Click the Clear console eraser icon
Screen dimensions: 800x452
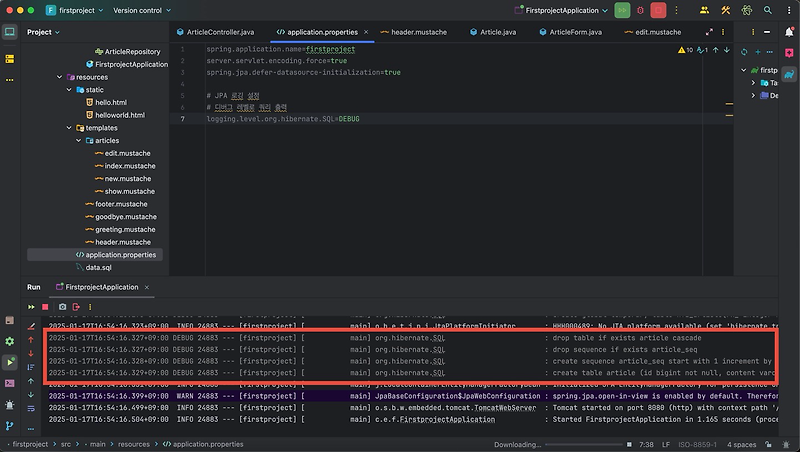click(x=31, y=326)
